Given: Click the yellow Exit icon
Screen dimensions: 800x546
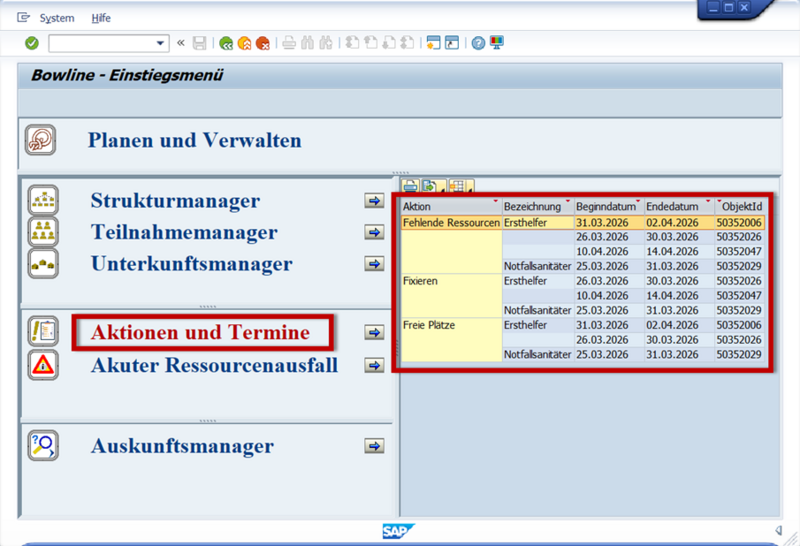Looking at the screenshot, I should click(x=244, y=43).
